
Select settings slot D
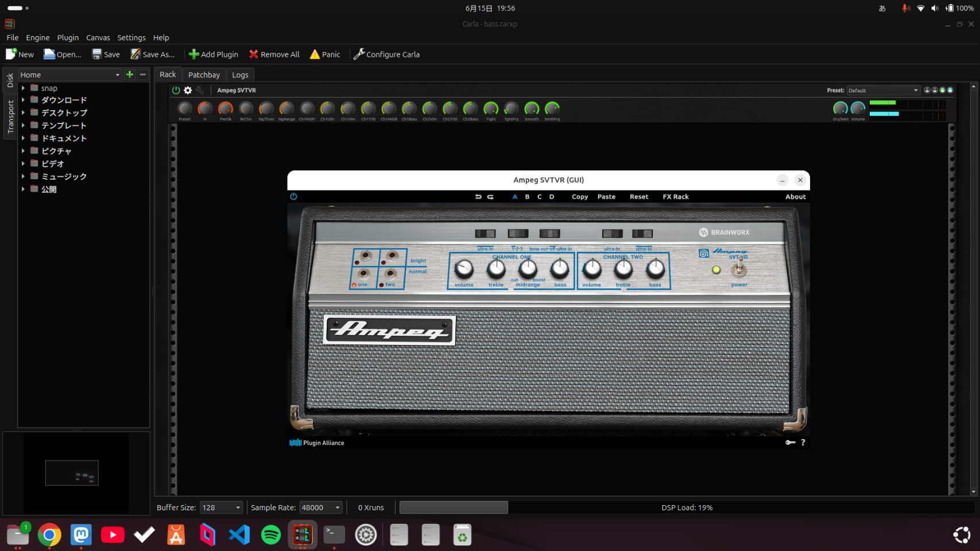pyautogui.click(x=552, y=197)
